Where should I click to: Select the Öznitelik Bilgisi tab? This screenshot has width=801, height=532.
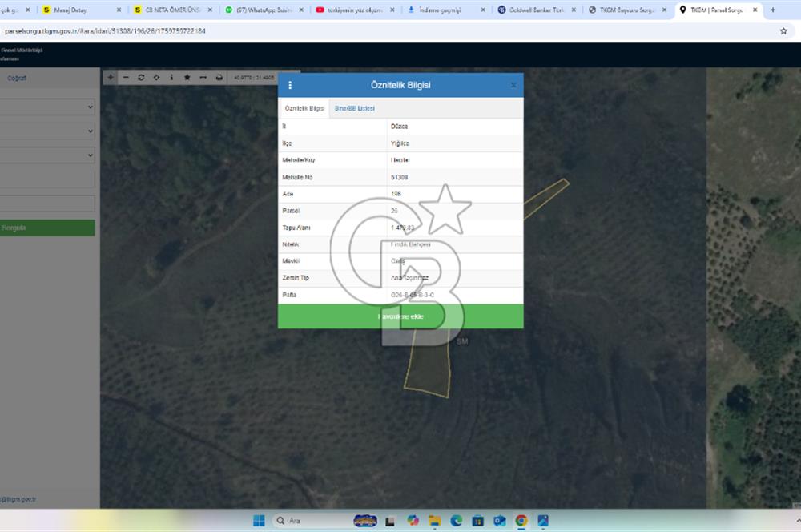(304, 108)
